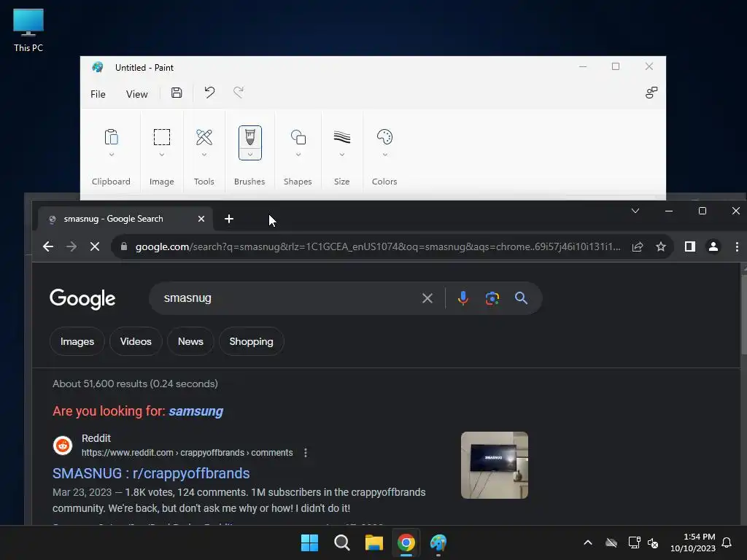This screenshot has width=747, height=560.
Task: Click the Chrome address bar URL
Action: [377, 246]
